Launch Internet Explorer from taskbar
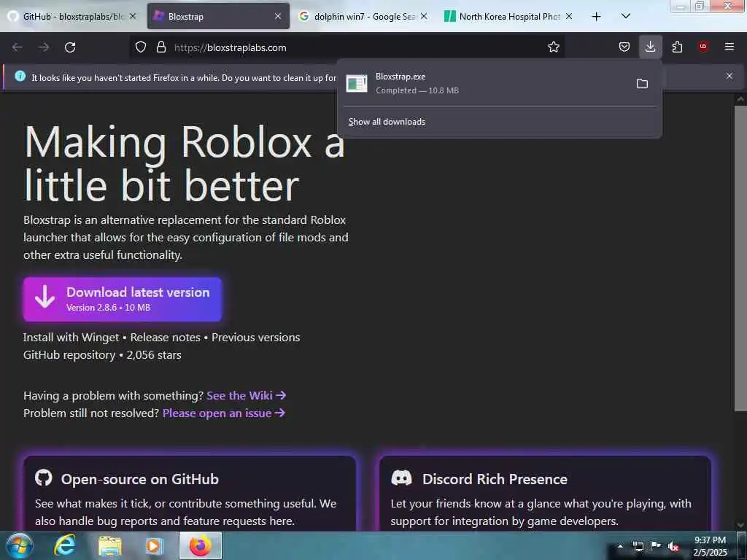Image resolution: width=747 pixels, height=560 pixels. tap(65, 545)
